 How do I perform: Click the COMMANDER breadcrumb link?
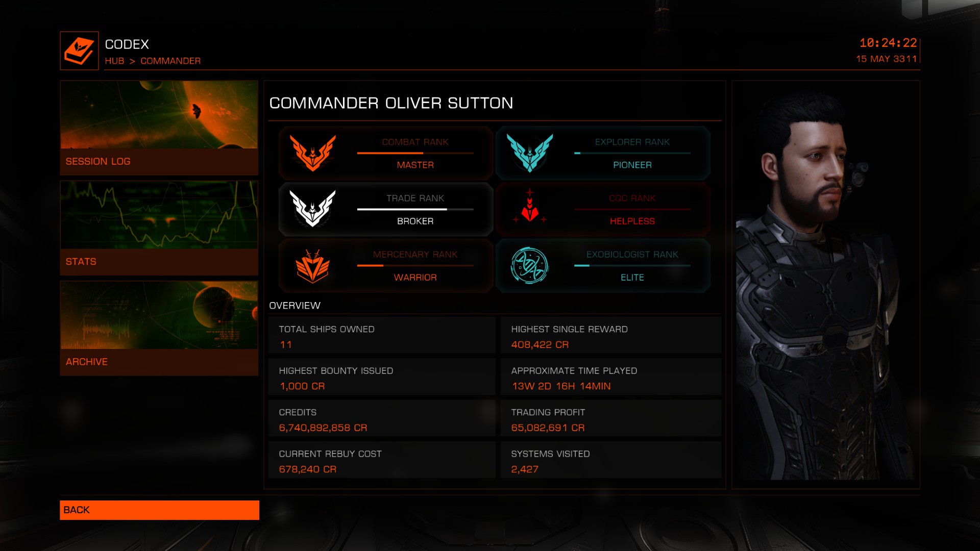coord(170,61)
